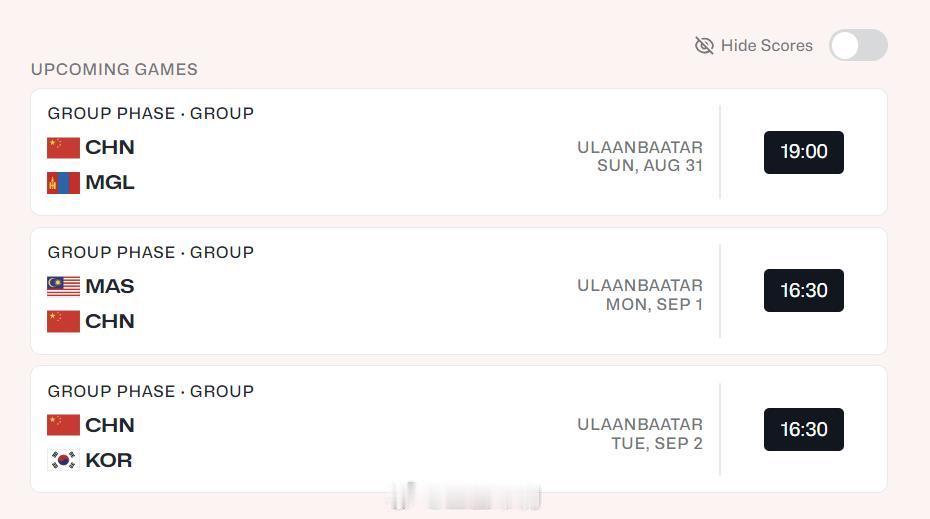Click China flag in CHN vs MGL game

[63, 148]
